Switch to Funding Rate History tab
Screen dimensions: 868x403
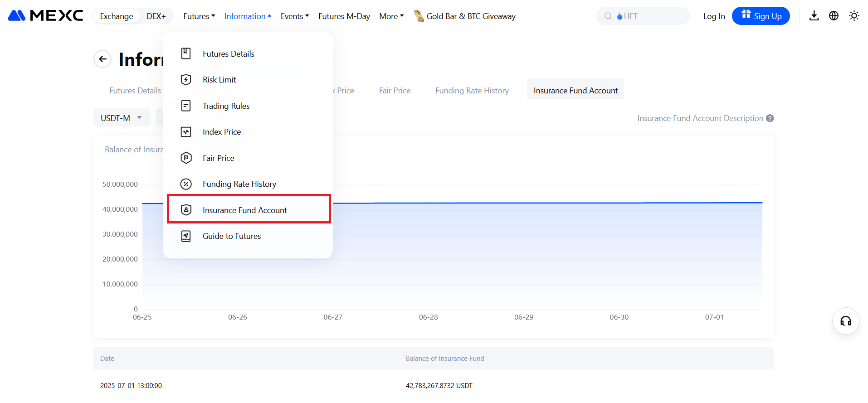point(472,91)
